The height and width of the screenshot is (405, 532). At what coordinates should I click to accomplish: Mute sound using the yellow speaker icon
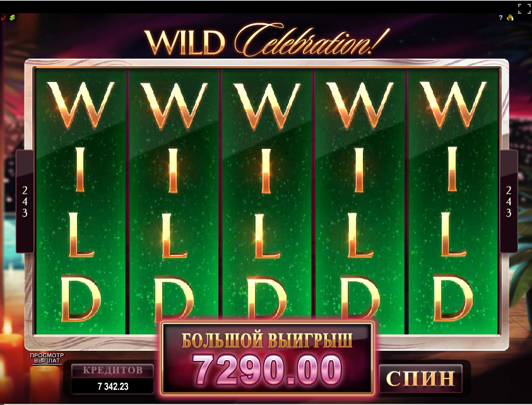click(510, 18)
